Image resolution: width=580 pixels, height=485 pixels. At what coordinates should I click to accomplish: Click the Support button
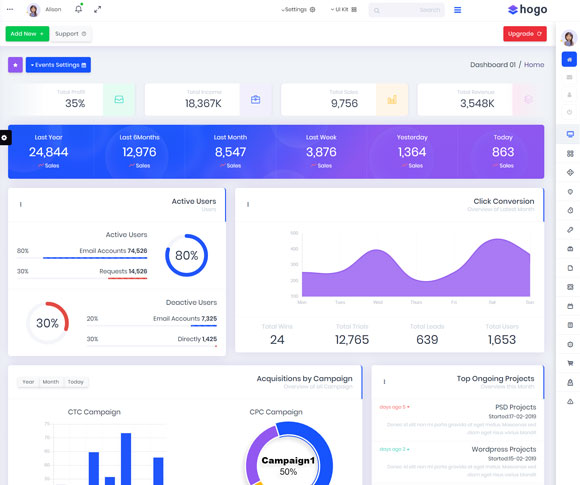point(71,34)
